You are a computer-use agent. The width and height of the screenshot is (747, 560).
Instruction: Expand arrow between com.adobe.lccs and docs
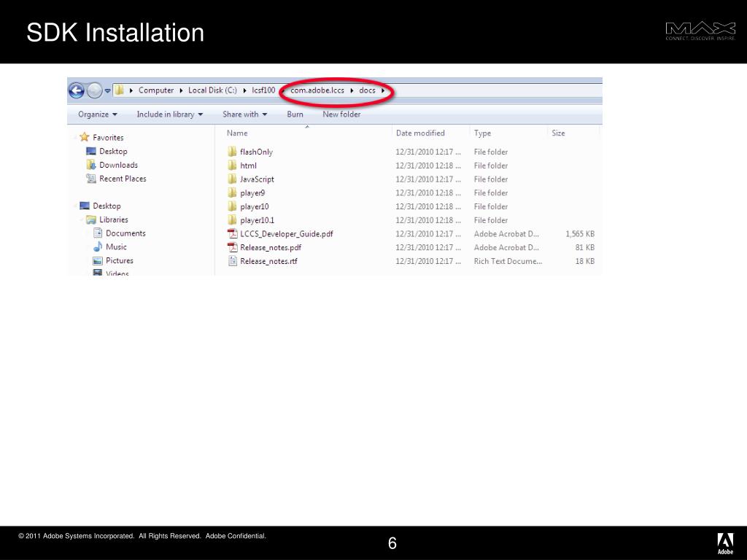[352, 90]
